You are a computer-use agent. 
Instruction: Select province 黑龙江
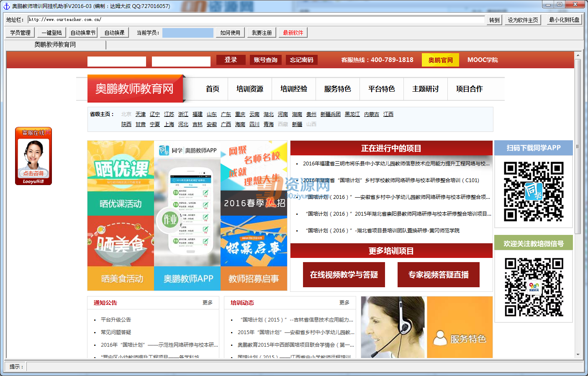pos(352,114)
